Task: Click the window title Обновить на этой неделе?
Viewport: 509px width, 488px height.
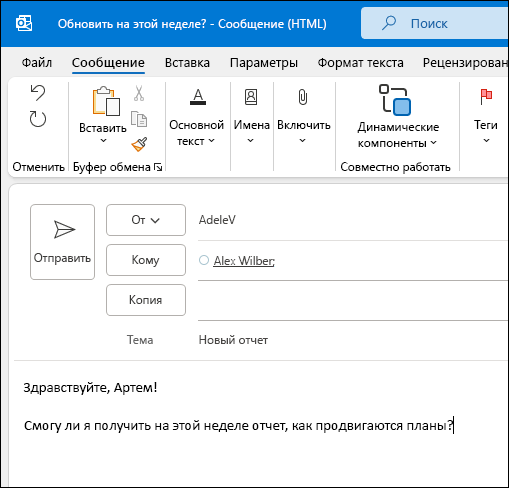Action: tap(132, 24)
